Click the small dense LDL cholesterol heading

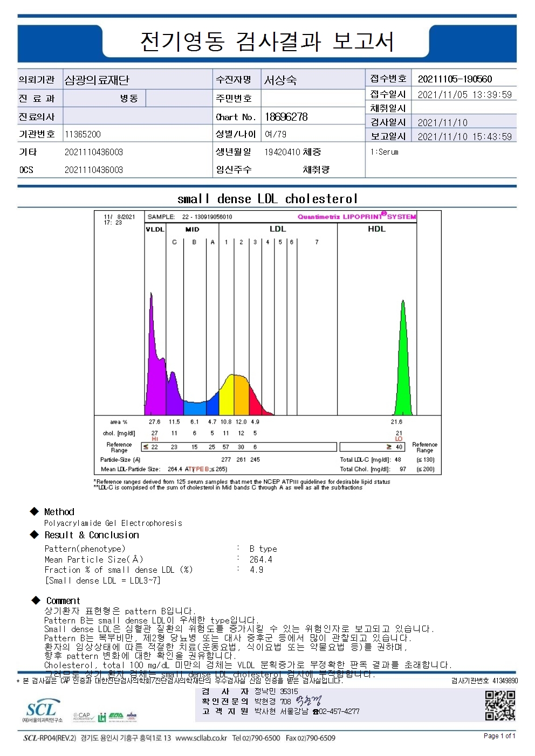267,199
